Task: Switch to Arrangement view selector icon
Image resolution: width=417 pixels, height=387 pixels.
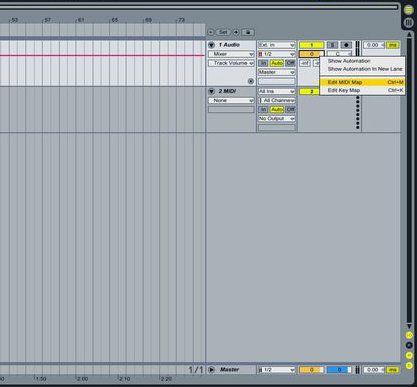Action: [x=409, y=10]
